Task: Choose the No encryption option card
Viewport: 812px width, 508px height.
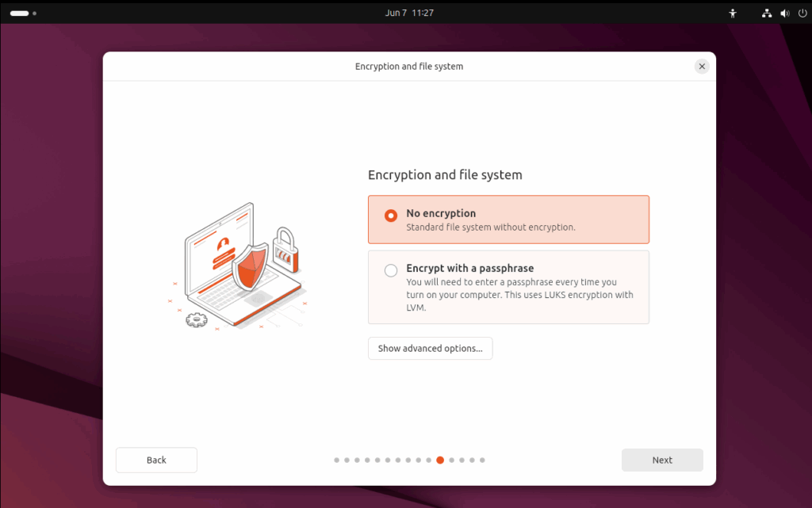Action: pyautogui.click(x=508, y=220)
